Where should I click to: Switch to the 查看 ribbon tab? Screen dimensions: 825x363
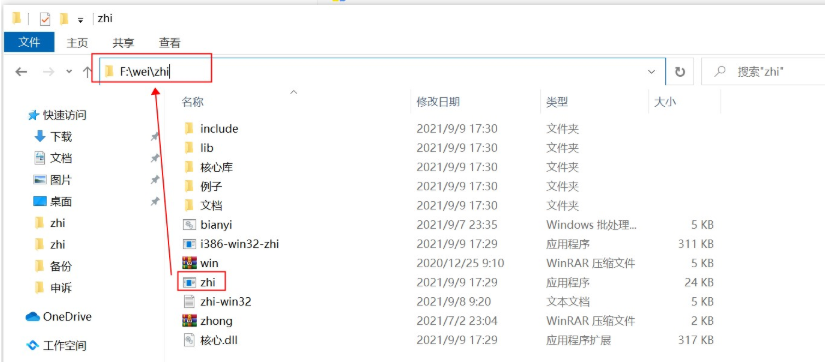click(169, 43)
